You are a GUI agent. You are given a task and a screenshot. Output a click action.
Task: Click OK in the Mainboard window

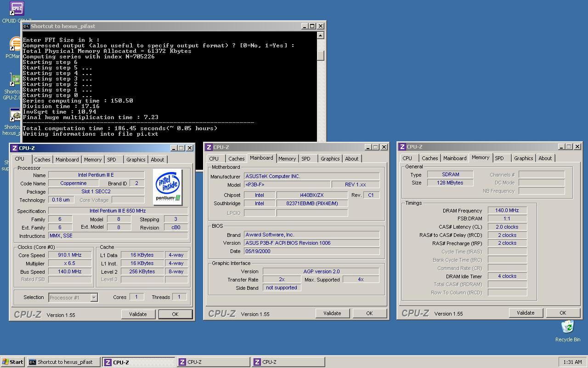[x=369, y=313]
